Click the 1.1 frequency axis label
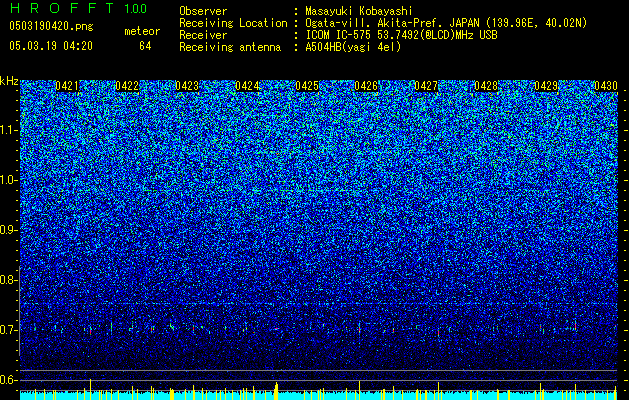This screenshot has height=400, width=629. (9, 131)
